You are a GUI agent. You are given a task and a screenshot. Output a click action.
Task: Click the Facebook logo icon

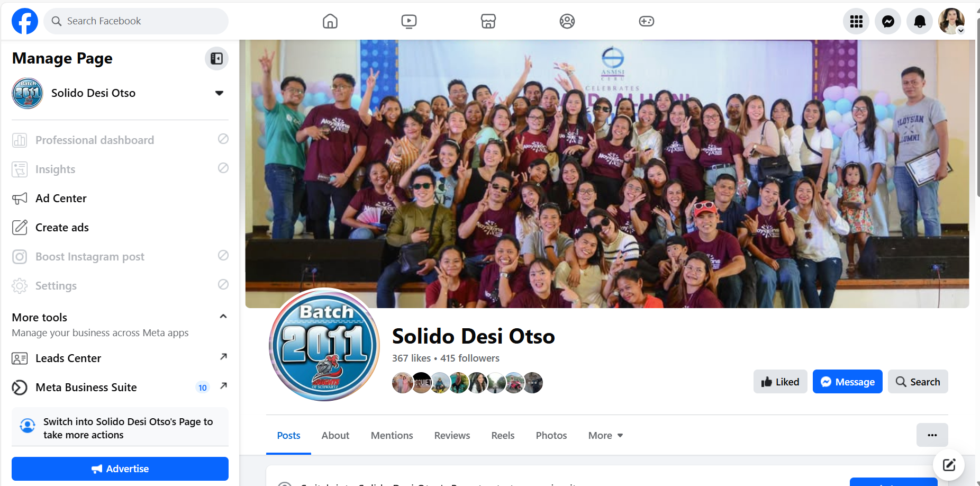pos(25,21)
